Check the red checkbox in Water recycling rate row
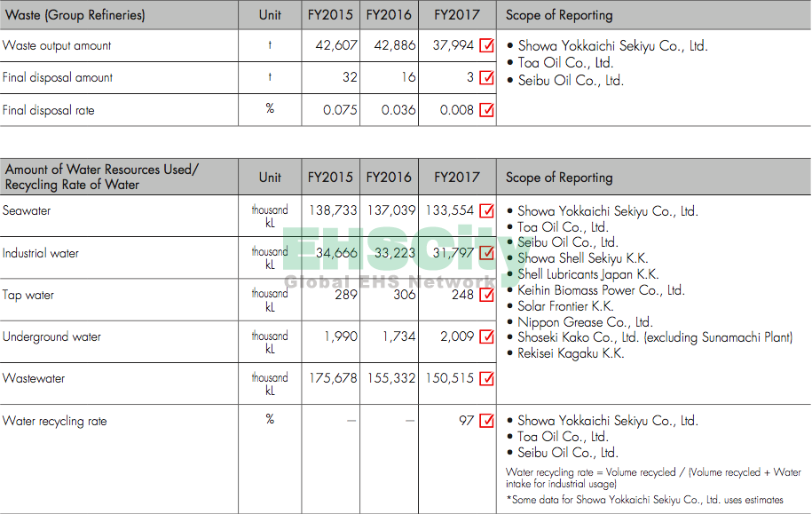The width and height of the screenshot is (812, 514). click(x=487, y=421)
